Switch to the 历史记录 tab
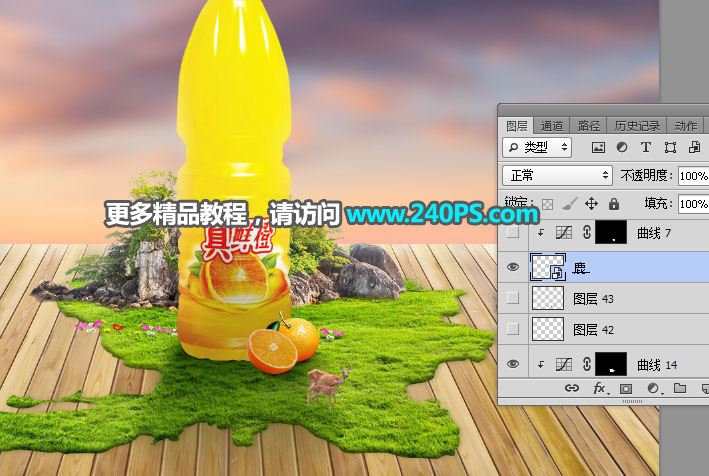709x476 pixels. [x=637, y=126]
